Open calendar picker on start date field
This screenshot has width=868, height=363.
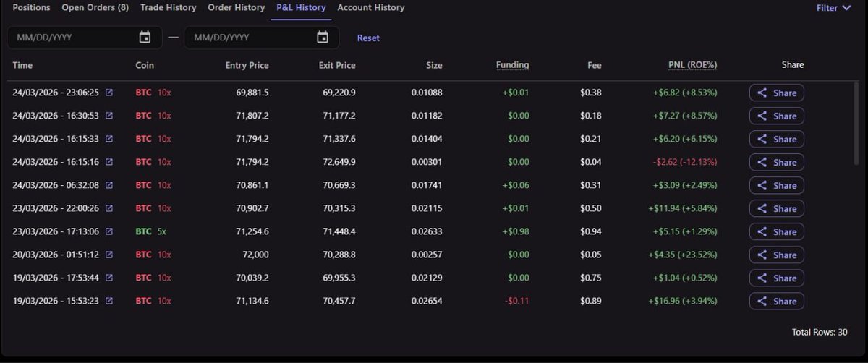coord(145,37)
